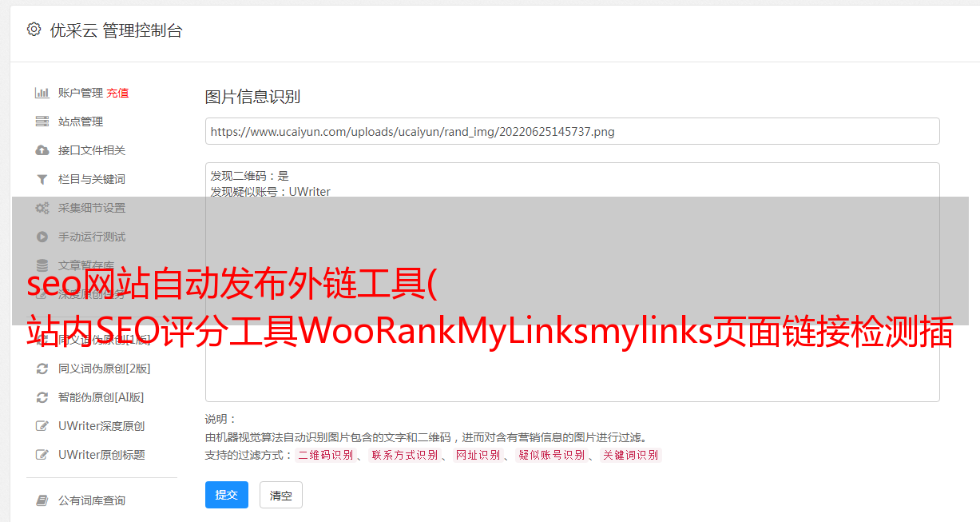Click the filter funnel icon for 栏目与关键词

pyautogui.click(x=42, y=179)
